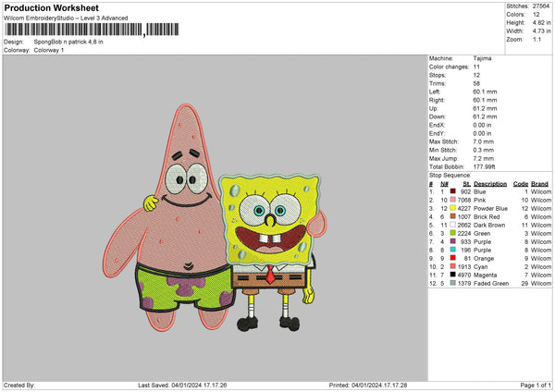Pick the yellow swatch beside Powder Blue
Viewport: 555px width, 392px height.
point(452,208)
